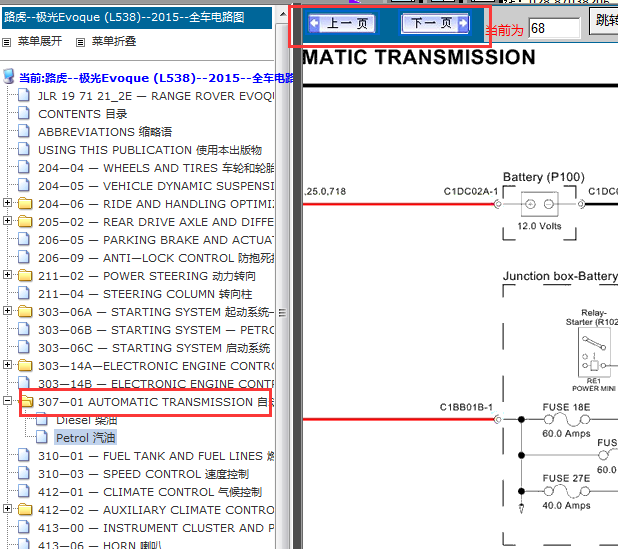Open CONTENTS 目录 page
The width and height of the screenshot is (618, 549).
82,114
